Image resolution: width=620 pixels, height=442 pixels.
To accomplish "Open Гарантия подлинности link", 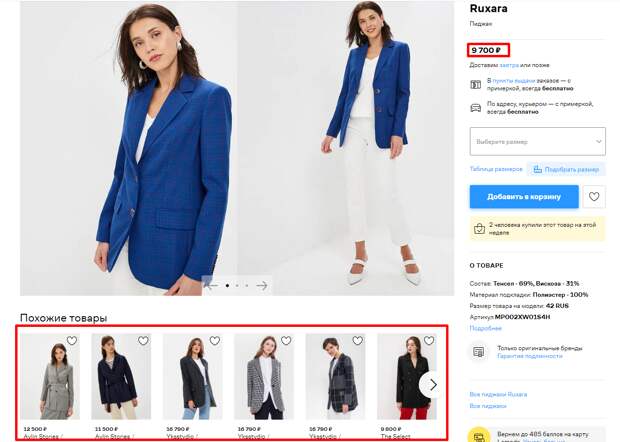I will 529,356.
